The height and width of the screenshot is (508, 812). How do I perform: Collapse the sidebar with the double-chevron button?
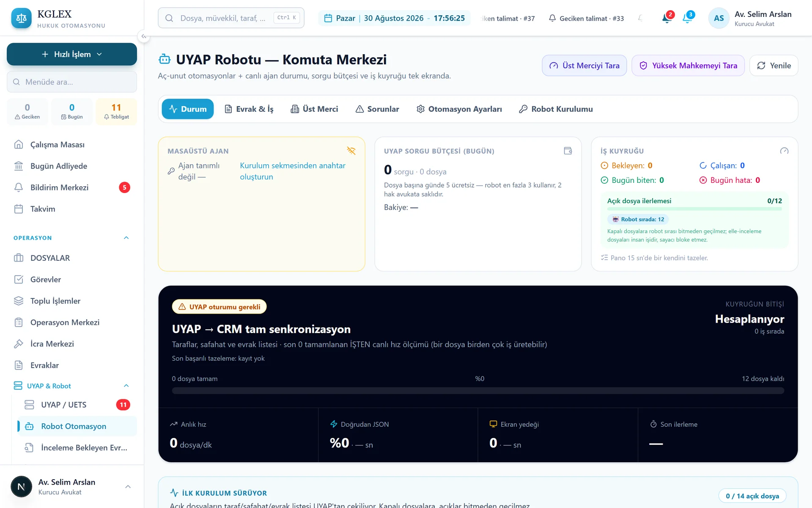(144, 36)
